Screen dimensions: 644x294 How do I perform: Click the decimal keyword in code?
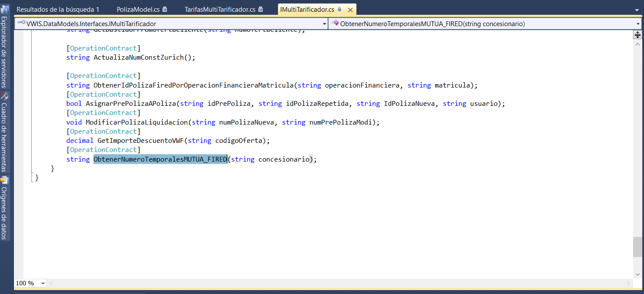pyautogui.click(x=80, y=141)
